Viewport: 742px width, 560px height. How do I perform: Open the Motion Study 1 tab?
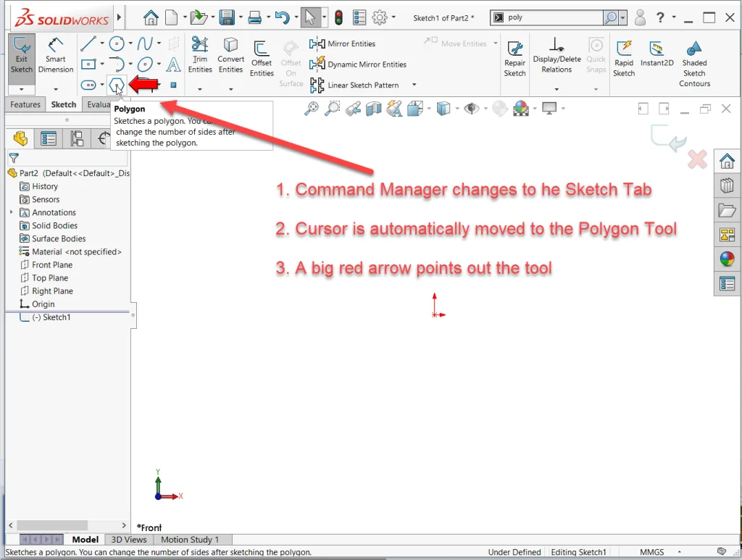click(189, 539)
